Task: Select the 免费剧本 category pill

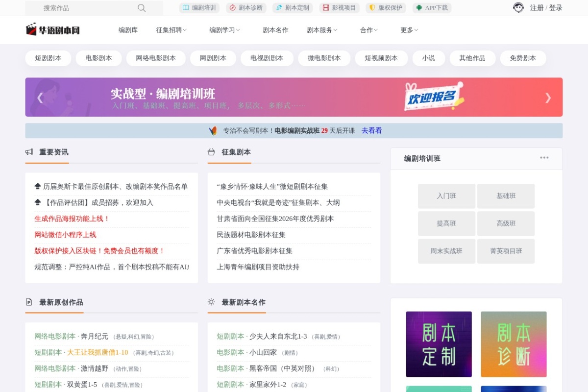Action: coord(523,58)
